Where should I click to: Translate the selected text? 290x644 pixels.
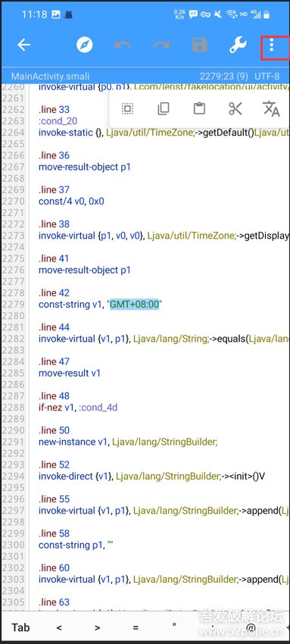(x=271, y=108)
